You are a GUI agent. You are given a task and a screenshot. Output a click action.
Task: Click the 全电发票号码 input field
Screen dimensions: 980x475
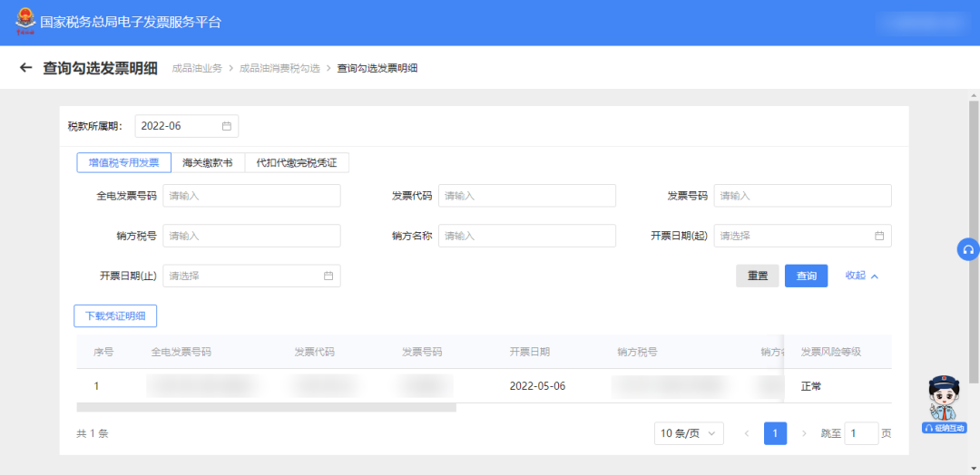251,196
